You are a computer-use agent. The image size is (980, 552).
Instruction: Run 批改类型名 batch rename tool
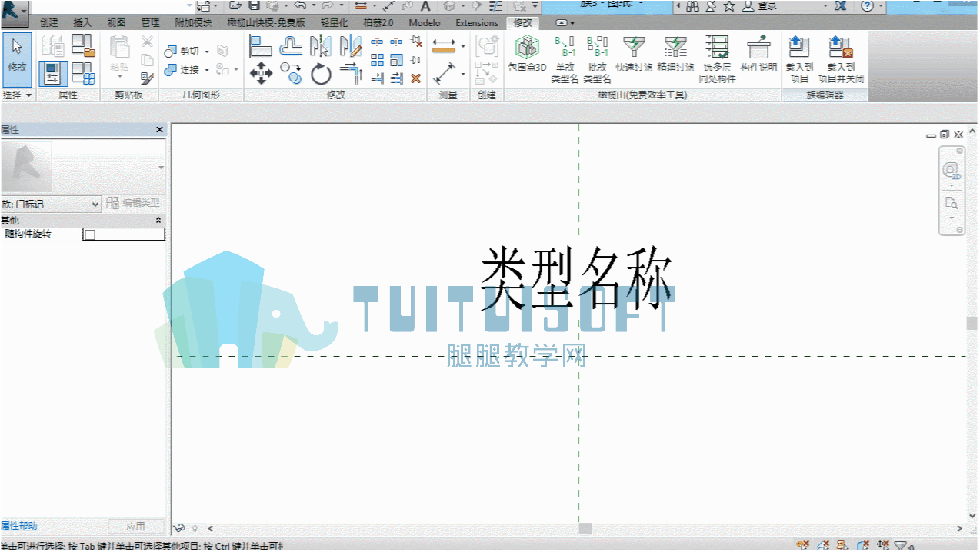point(597,60)
